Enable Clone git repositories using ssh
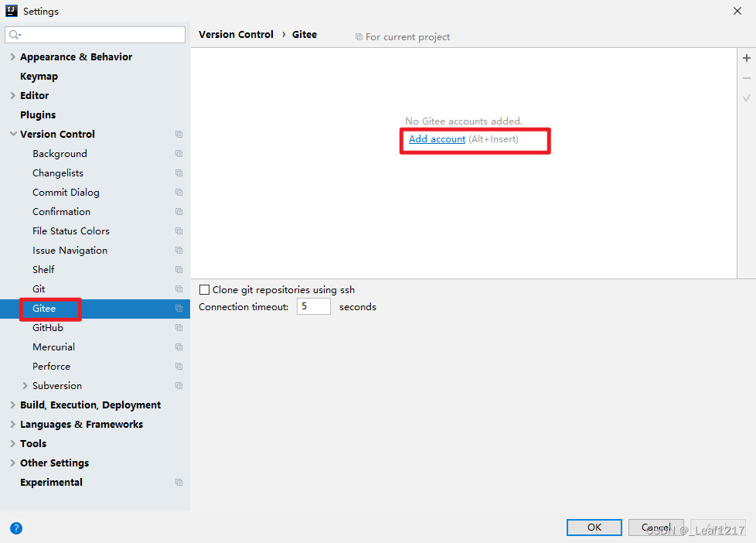 click(x=204, y=289)
